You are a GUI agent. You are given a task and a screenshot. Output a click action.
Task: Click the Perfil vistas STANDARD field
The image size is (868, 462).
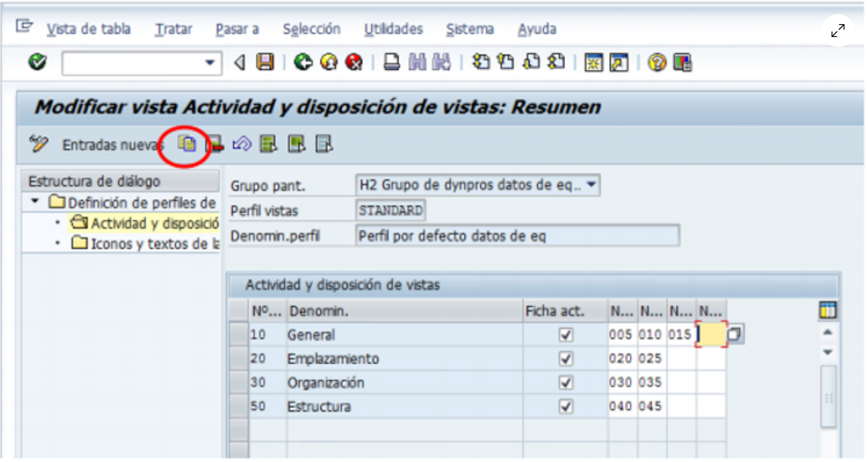(x=391, y=210)
